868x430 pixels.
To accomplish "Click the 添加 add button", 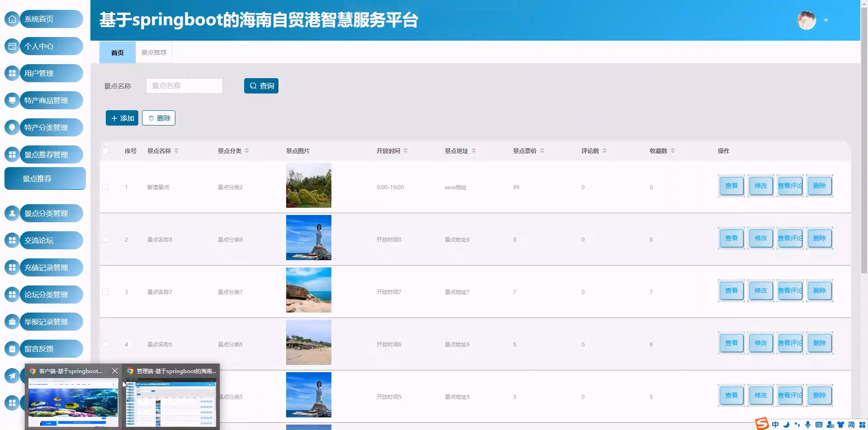I will [x=122, y=118].
